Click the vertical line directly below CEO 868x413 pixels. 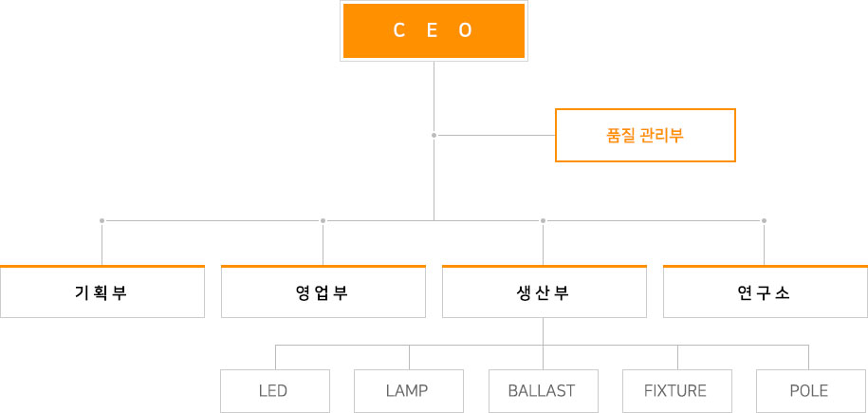[434, 95]
